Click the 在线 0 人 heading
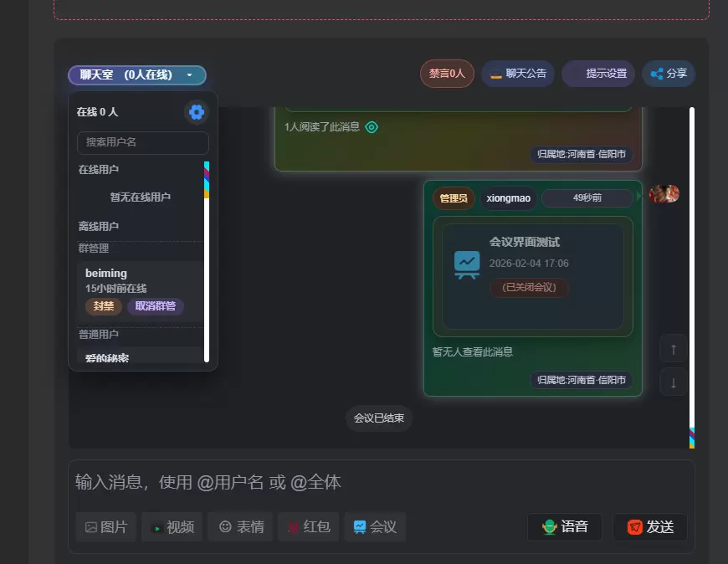Image resolution: width=728 pixels, height=564 pixels. pos(97,112)
